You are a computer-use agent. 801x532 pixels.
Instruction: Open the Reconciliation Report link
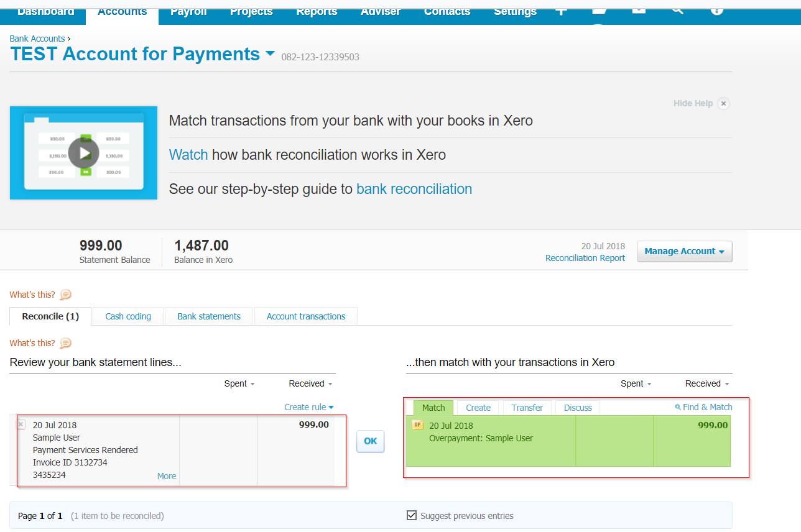point(585,258)
